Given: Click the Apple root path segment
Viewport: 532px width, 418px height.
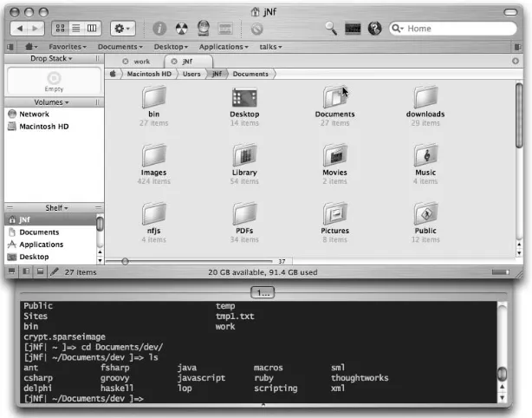Looking at the screenshot, I should pos(113,74).
